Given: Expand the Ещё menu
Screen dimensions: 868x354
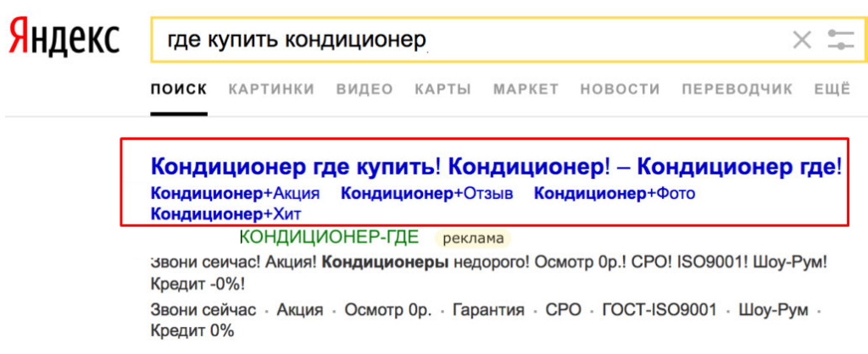Looking at the screenshot, I should (832, 89).
